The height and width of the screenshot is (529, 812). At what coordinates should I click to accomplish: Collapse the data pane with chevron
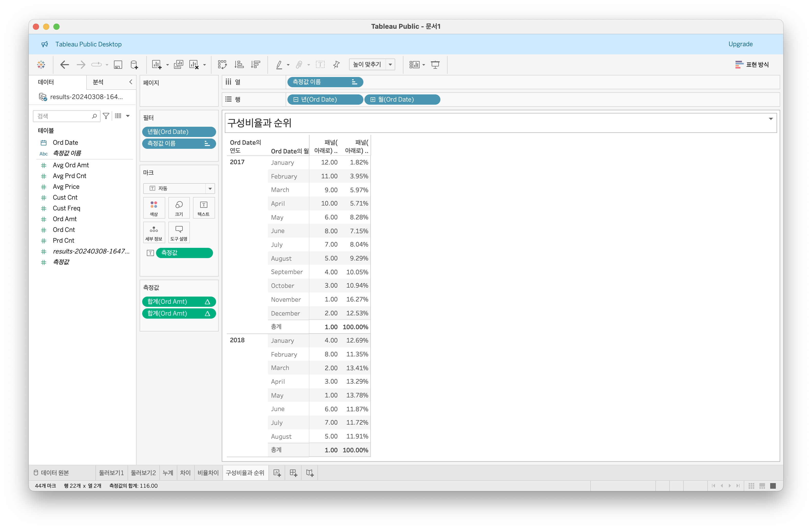pos(131,82)
